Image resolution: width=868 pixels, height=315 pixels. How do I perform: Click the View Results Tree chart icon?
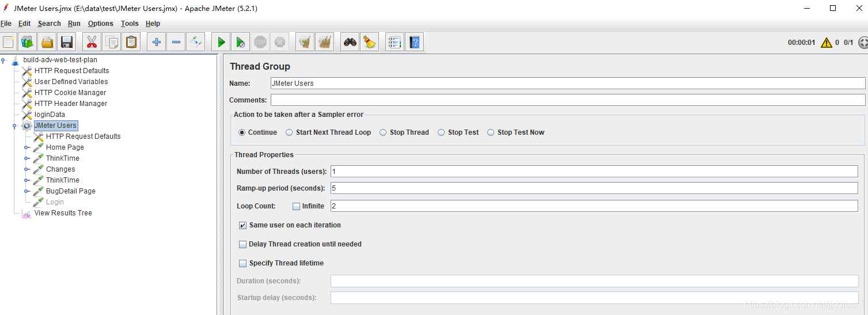click(26, 214)
